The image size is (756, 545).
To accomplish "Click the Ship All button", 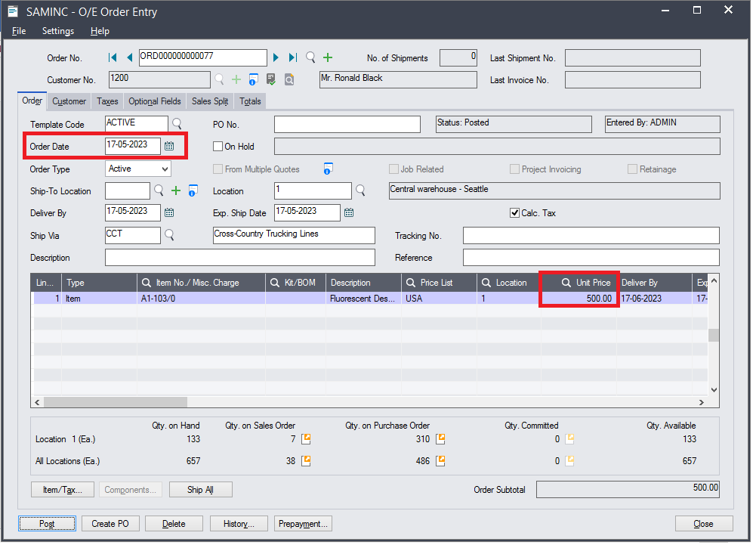I will pyautogui.click(x=200, y=490).
